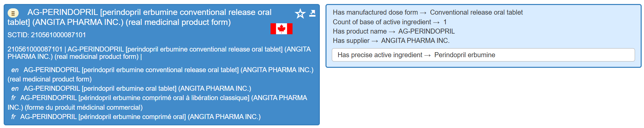Select first English fully specified name description
644x128 pixels.
coord(161,74)
